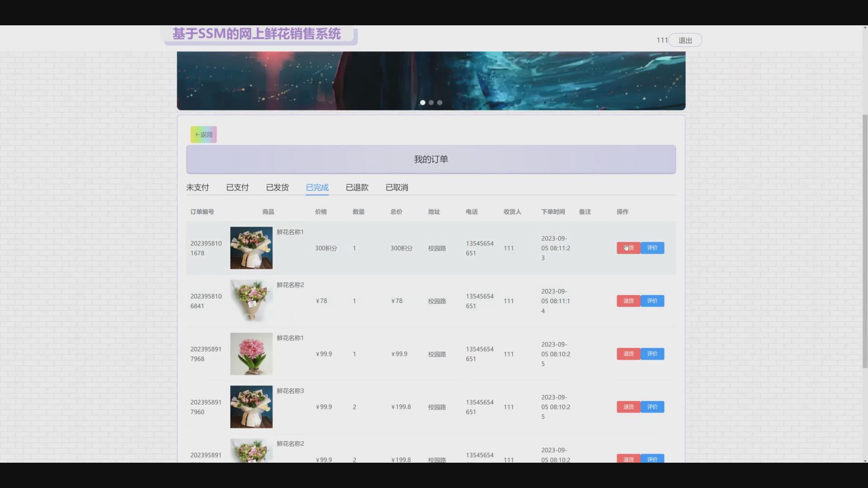Screen dimensions: 868x488
Task: Switch to the 已取消 tab
Action: (x=396, y=188)
